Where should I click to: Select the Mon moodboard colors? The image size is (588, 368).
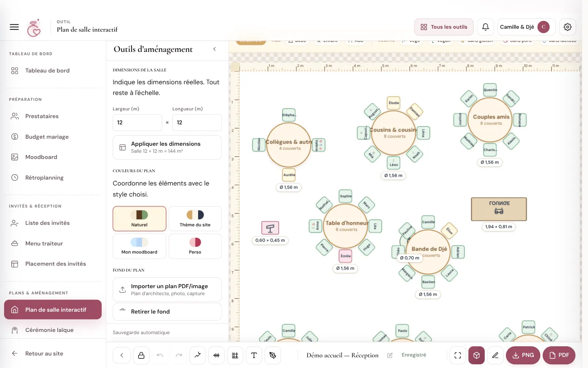pos(139,246)
